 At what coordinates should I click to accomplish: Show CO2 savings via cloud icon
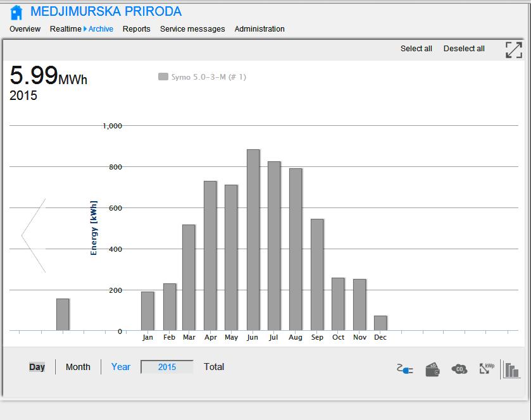[459, 369]
